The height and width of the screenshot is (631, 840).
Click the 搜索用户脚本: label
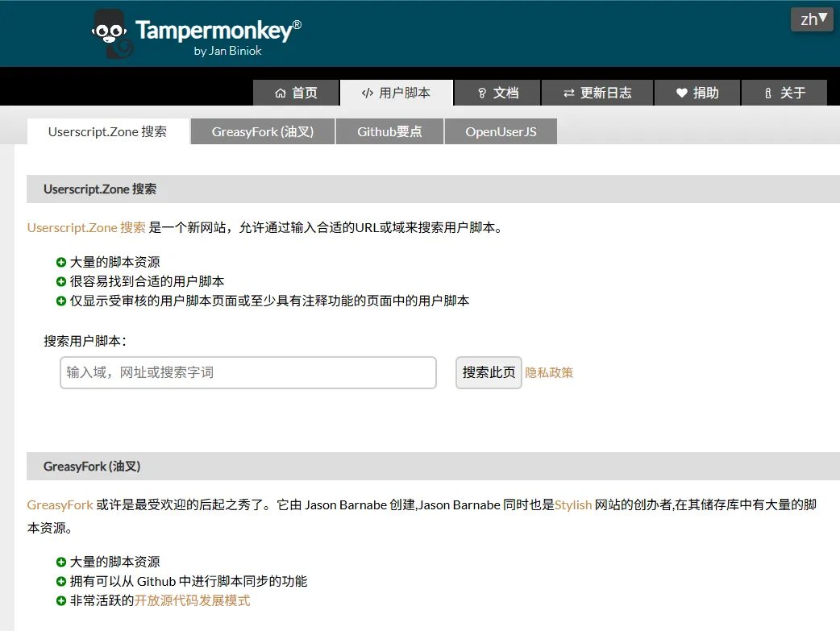coord(85,341)
